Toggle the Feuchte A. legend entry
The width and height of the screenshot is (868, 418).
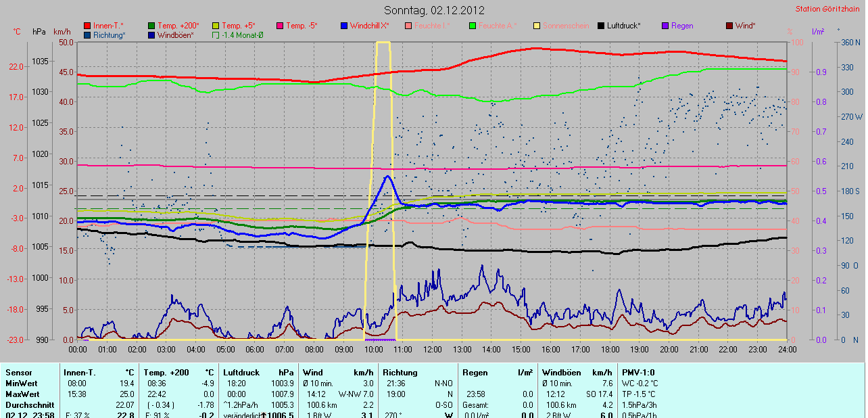click(x=497, y=26)
